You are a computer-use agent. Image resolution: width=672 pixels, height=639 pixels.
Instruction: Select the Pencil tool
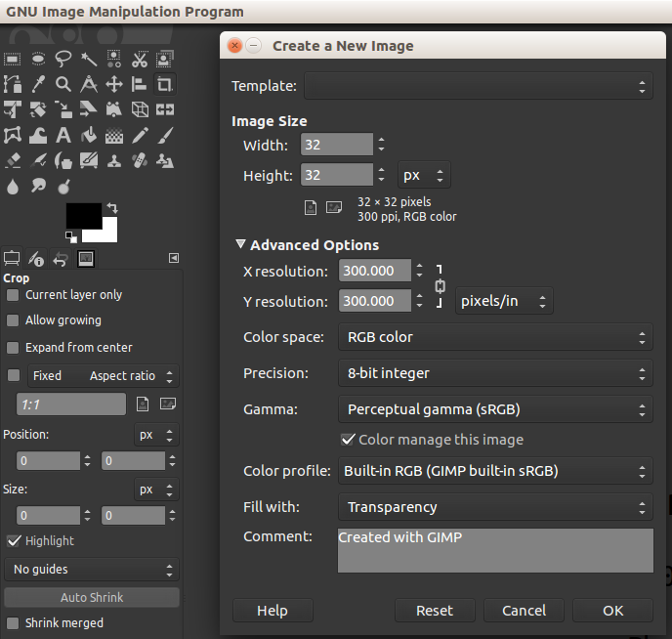(140, 136)
